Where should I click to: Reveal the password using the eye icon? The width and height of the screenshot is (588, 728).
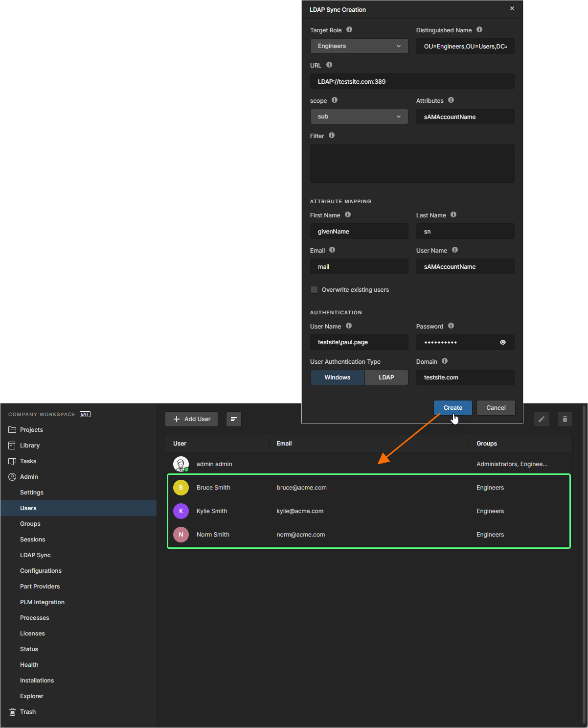click(502, 342)
